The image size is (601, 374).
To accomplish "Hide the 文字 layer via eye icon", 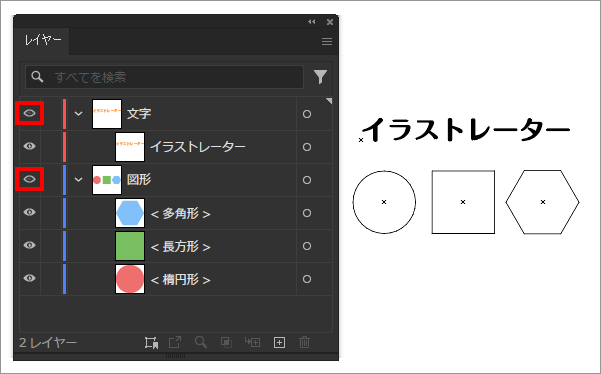I will click(x=30, y=113).
